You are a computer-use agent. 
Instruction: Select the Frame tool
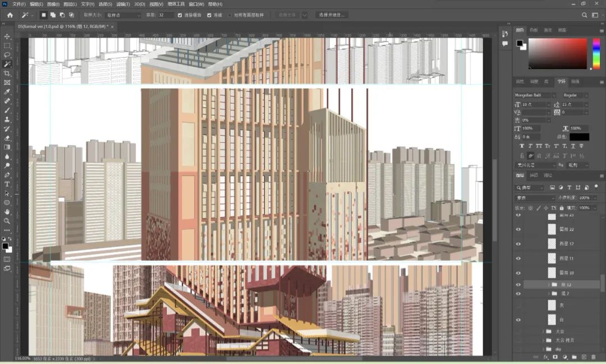pyautogui.click(x=7, y=82)
